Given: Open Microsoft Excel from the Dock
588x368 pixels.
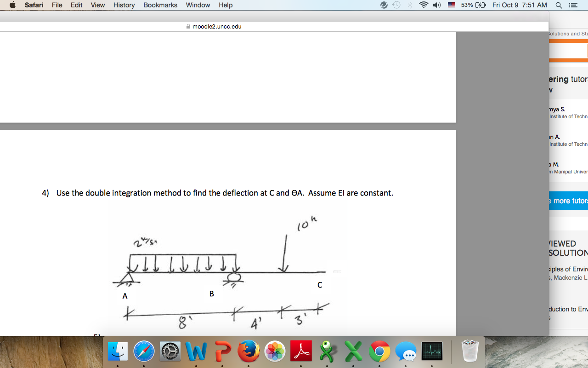Looking at the screenshot, I should tap(353, 351).
